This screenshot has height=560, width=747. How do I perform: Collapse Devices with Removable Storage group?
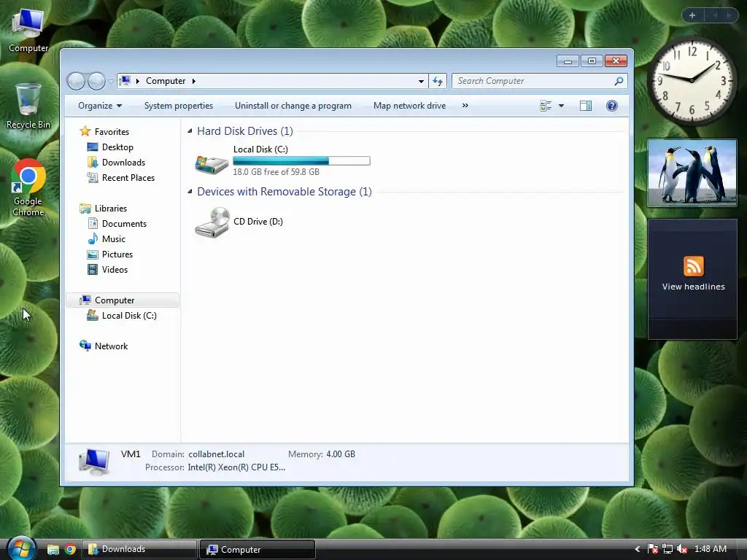[190, 192]
